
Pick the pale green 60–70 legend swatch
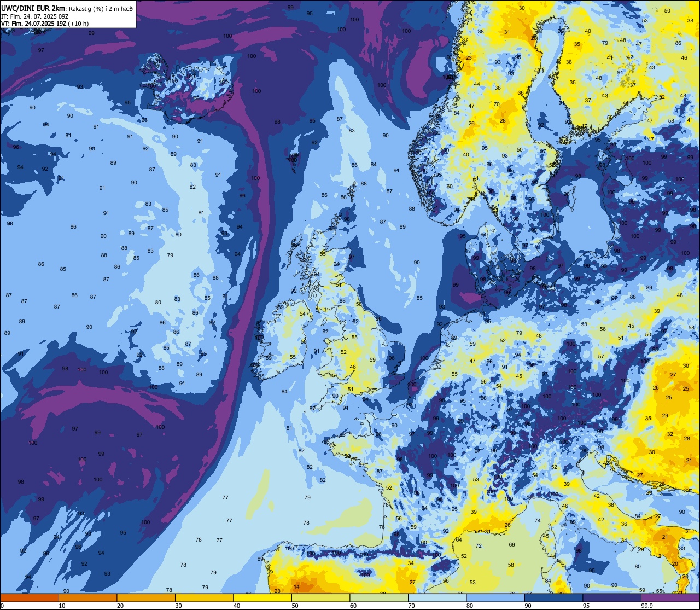pyautogui.click(x=379, y=597)
